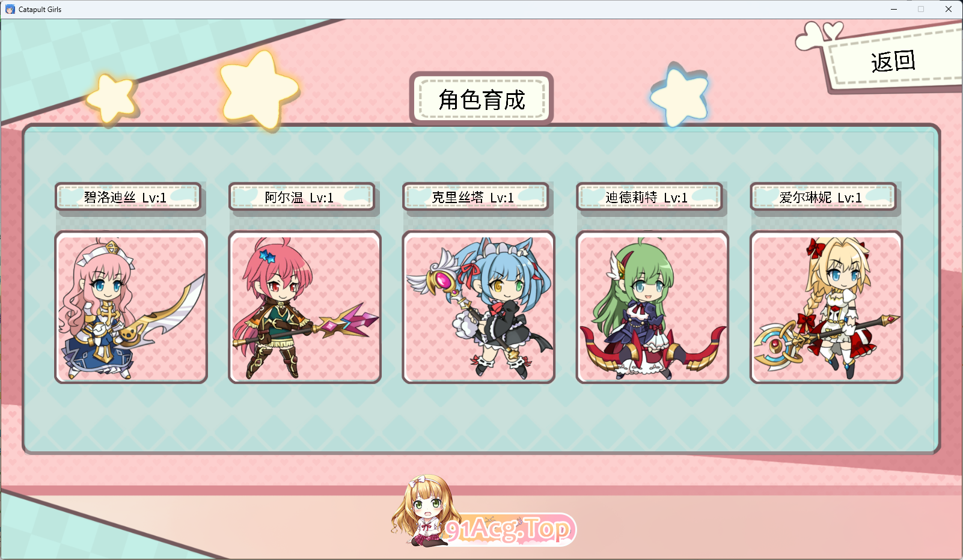Select the pink-haired 碧洛迪丝 character portrait
963x560 pixels.
click(x=131, y=307)
